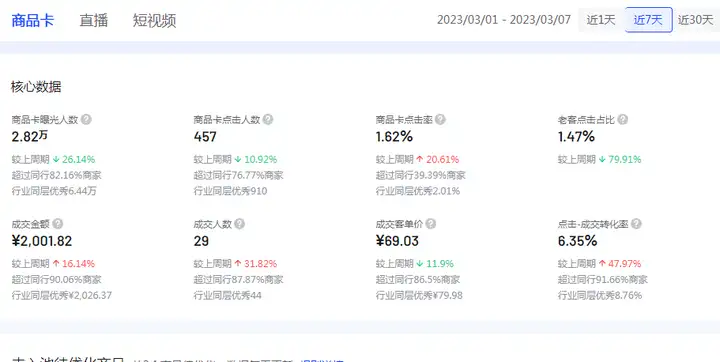Click 超过同行82.16%商家 text

56,175
